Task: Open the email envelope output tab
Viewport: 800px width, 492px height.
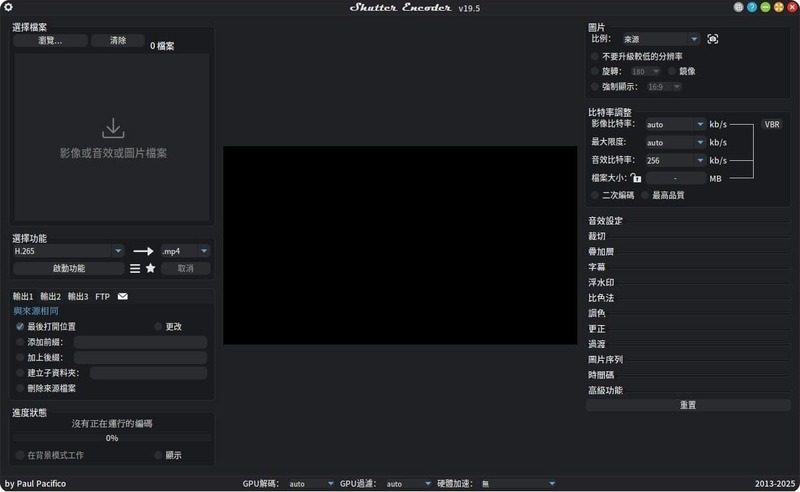Action: pyautogui.click(x=123, y=297)
